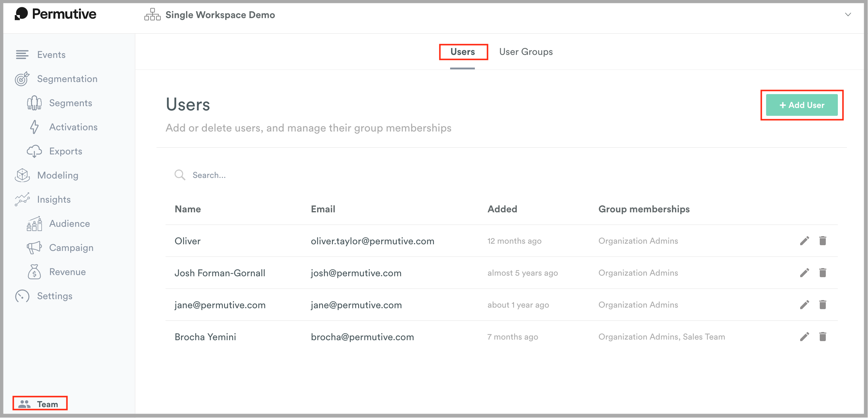Click the Insights chart icon
The width and height of the screenshot is (868, 418).
click(x=22, y=199)
